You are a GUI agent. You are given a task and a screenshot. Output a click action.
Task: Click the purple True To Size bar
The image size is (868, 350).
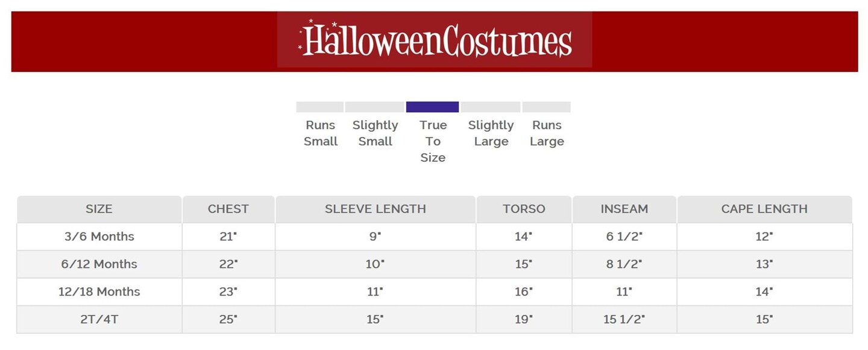(x=432, y=107)
